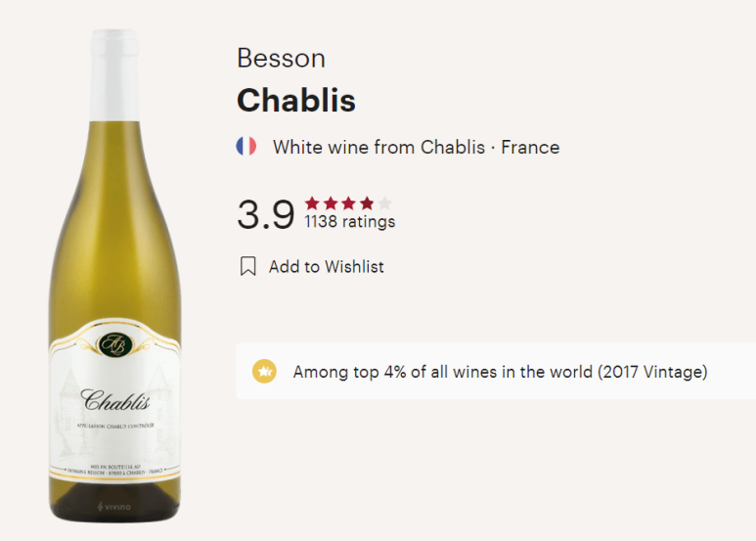This screenshot has height=541, width=756.
Task: Open the 1138 ratings link
Action: click(350, 221)
